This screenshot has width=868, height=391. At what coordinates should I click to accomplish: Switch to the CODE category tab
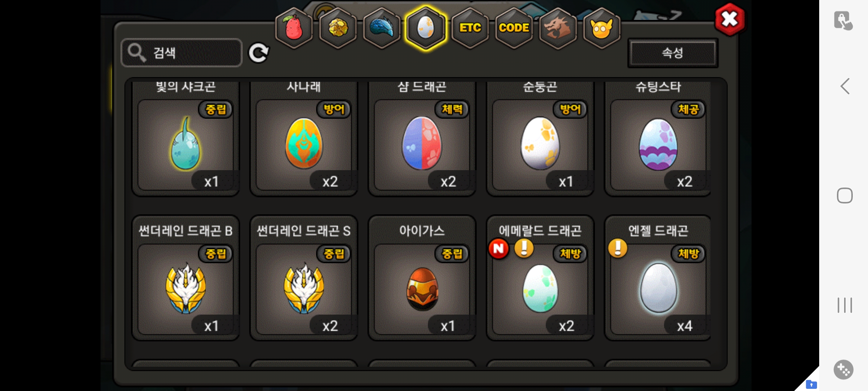coord(514,28)
